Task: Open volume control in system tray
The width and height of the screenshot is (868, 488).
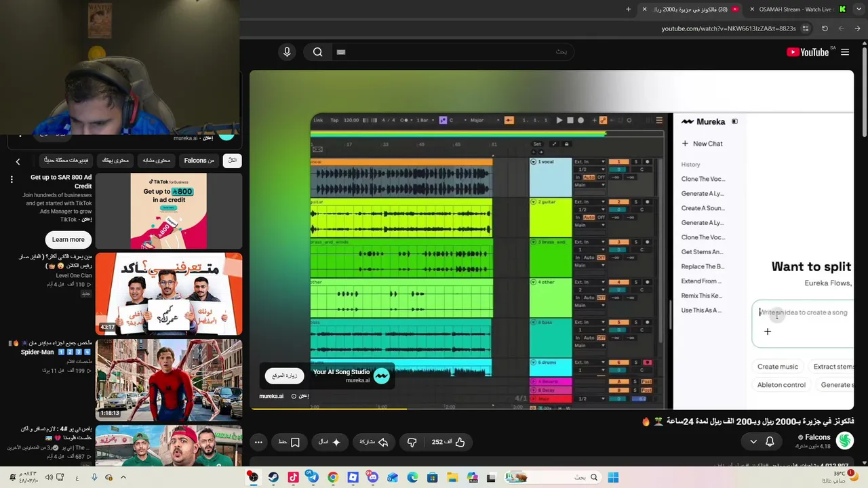Action: [x=49, y=477]
